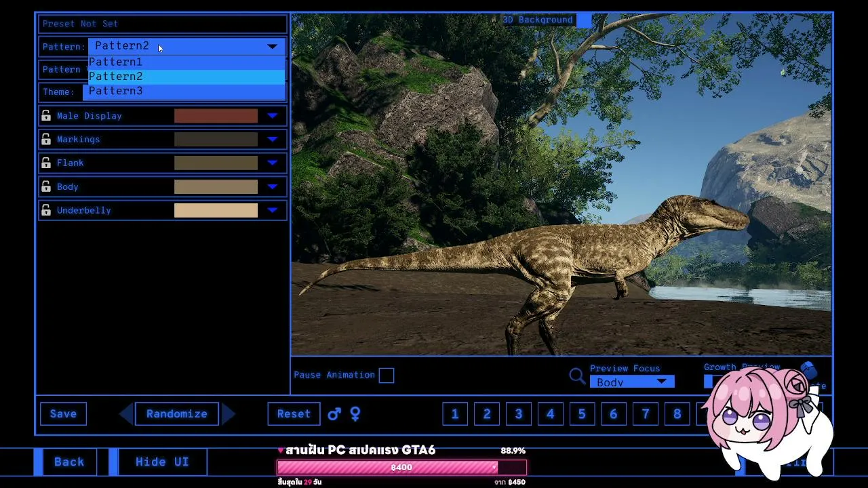
Task: Enable the Pause Animation checkbox
Action: [x=387, y=375]
